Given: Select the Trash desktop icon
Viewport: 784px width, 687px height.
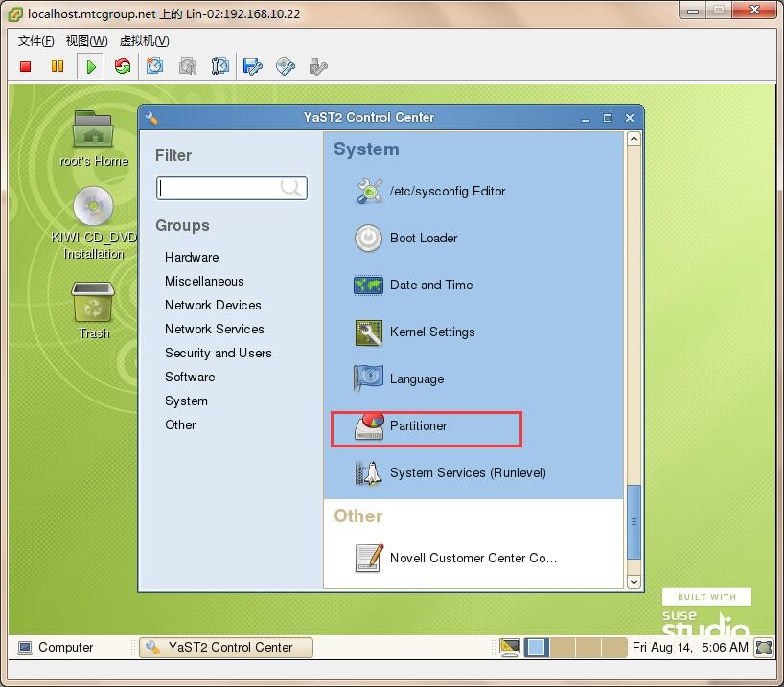Looking at the screenshot, I should coord(94,311).
